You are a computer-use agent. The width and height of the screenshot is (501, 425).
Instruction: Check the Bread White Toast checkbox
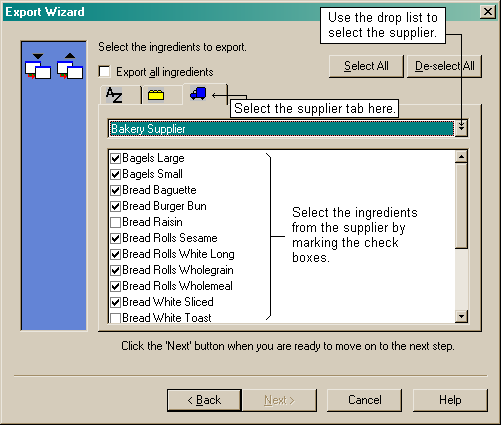pyautogui.click(x=115, y=318)
